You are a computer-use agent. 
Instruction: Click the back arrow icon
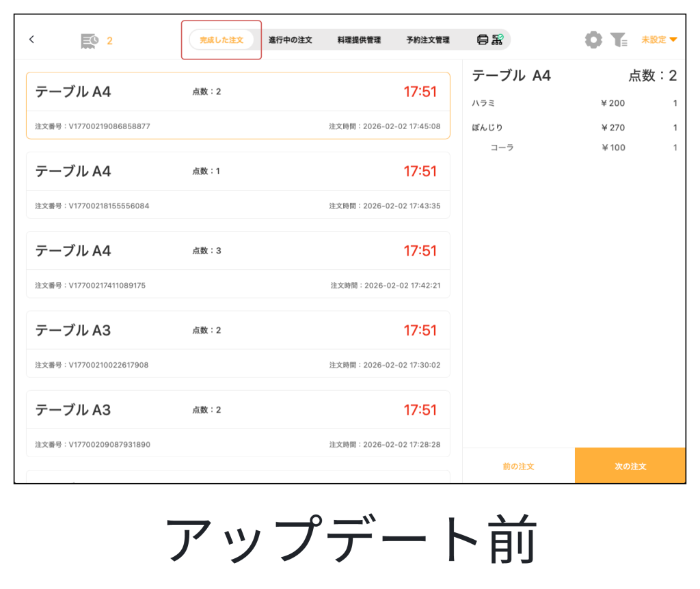pos(31,40)
